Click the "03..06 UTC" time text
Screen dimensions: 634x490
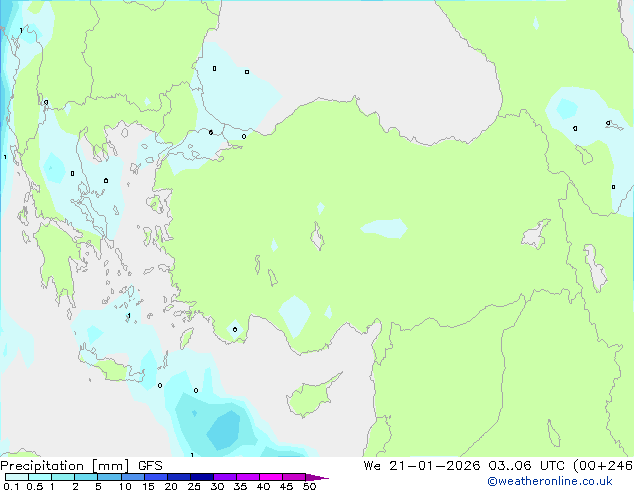pos(526,466)
